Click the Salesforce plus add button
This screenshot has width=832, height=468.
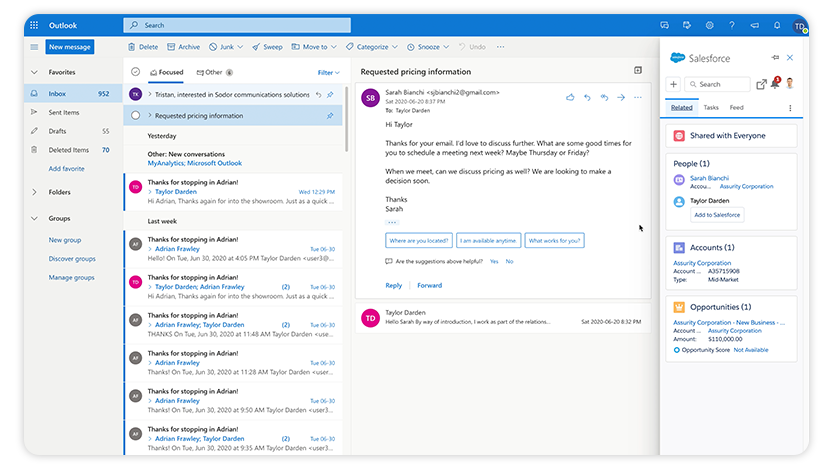tap(674, 85)
